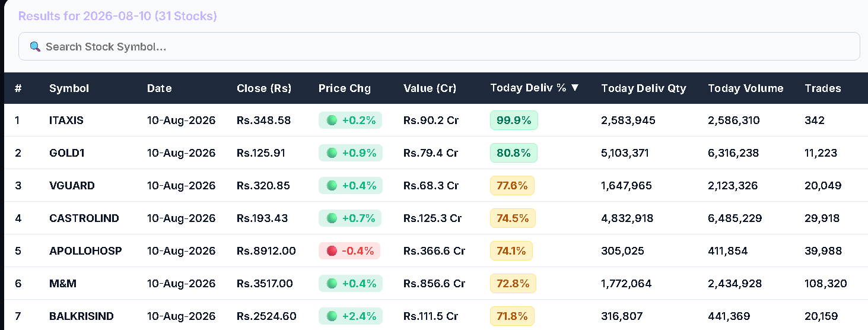Click the magnifier icon in search box
This screenshot has height=330, width=868.
[34, 46]
